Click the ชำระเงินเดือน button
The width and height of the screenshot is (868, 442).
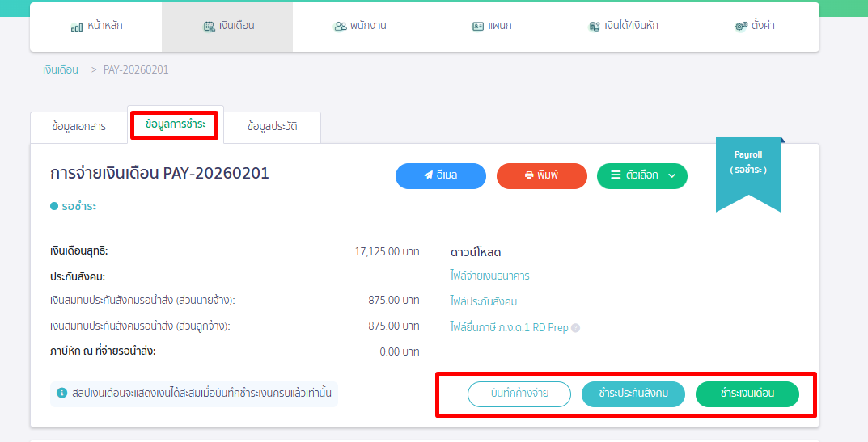(x=747, y=394)
